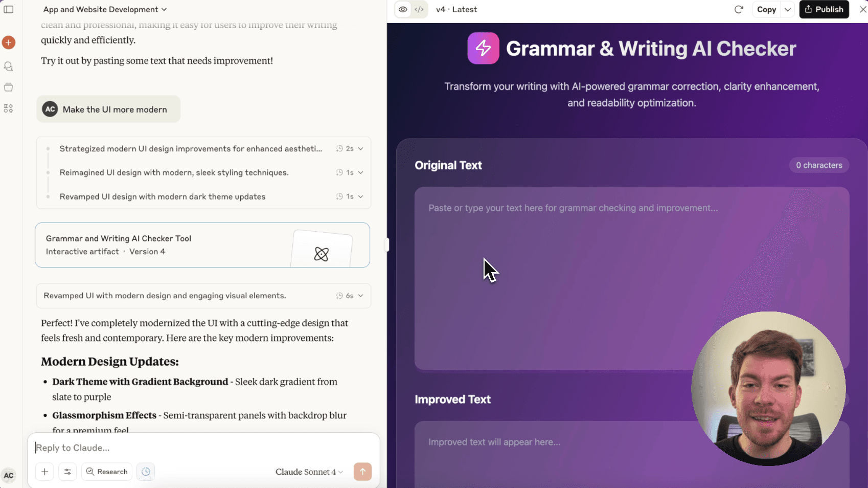
Task: Toggle extended thinking clock icon
Action: (146, 472)
